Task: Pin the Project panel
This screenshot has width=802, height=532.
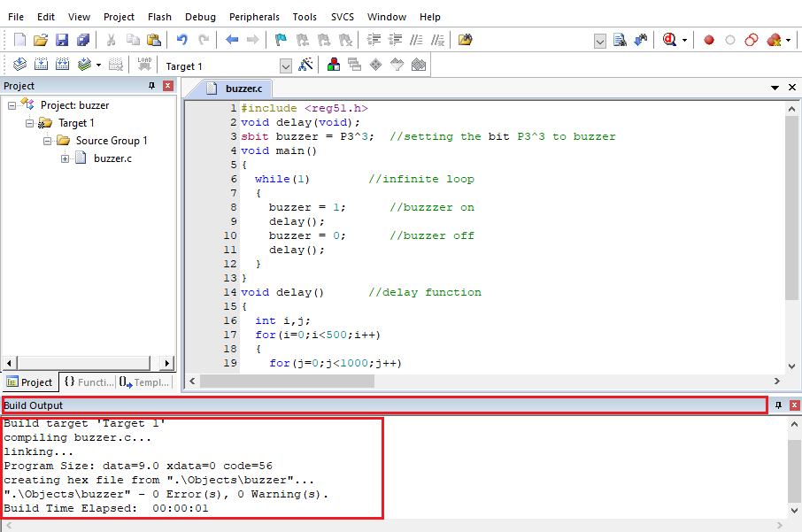Action: tap(152, 86)
